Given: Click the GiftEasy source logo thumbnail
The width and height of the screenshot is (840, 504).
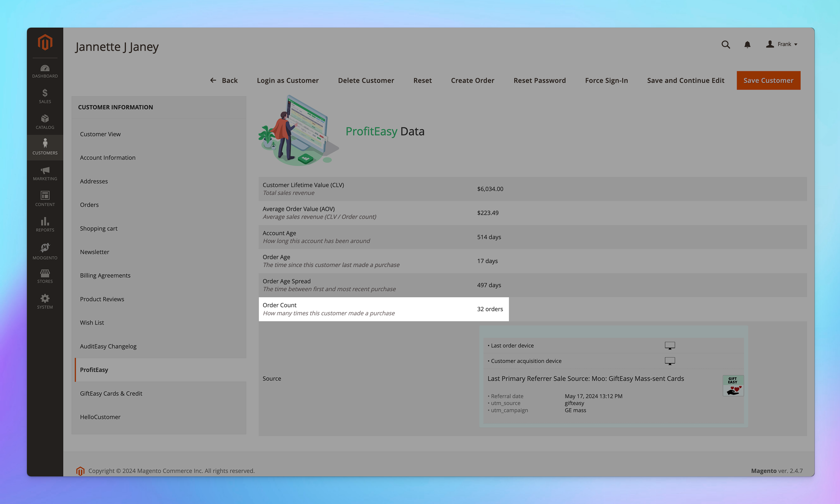Looking at the screenshot, I should pos(733,386).
